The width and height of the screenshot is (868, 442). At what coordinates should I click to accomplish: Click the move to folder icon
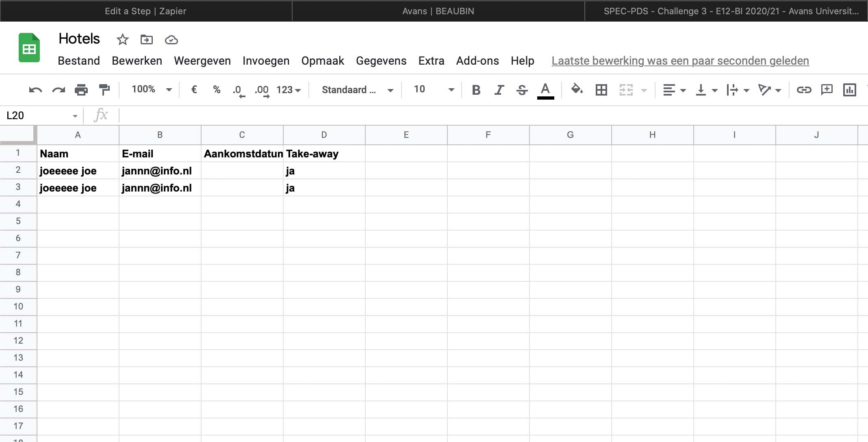(x=147, y=39)
